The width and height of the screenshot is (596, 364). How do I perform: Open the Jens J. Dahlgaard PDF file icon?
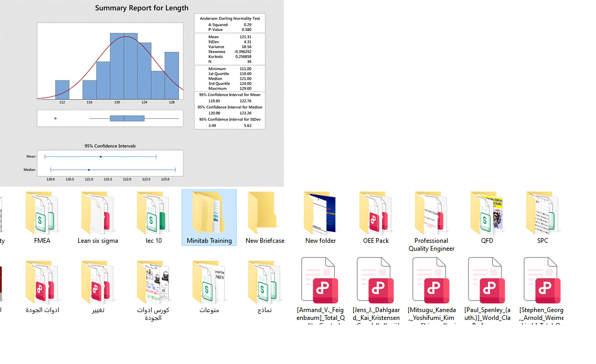(376, 281)
